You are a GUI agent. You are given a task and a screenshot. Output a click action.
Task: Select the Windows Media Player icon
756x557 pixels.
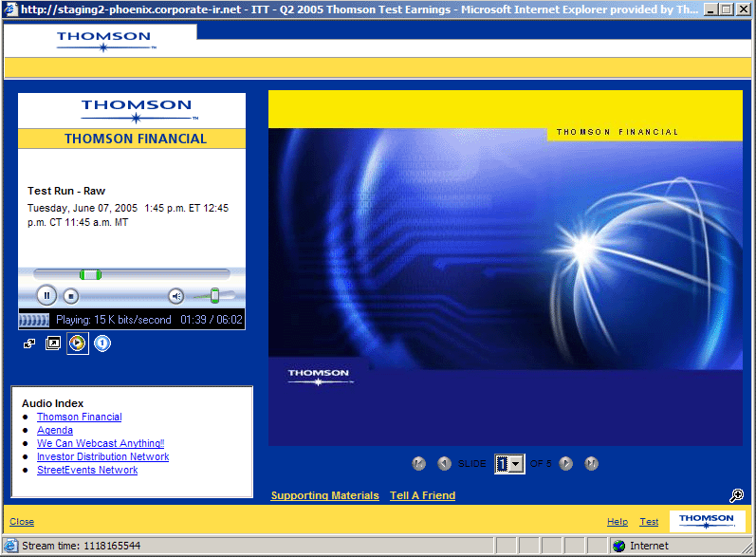[78, 343]
